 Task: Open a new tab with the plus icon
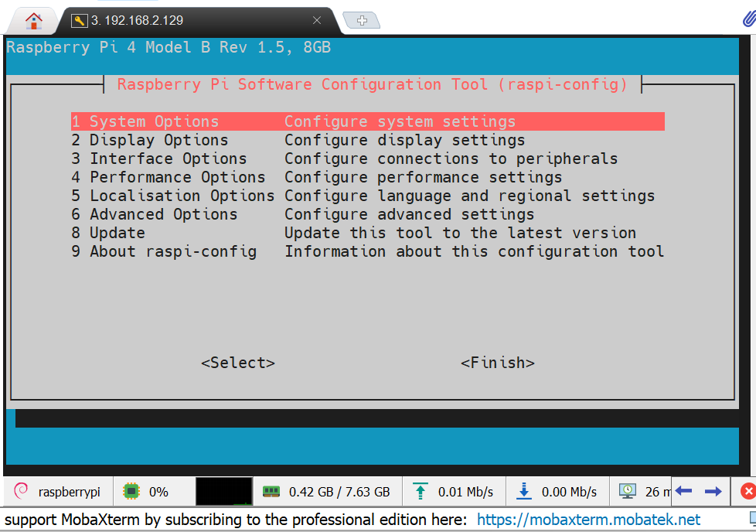[362, 21]
